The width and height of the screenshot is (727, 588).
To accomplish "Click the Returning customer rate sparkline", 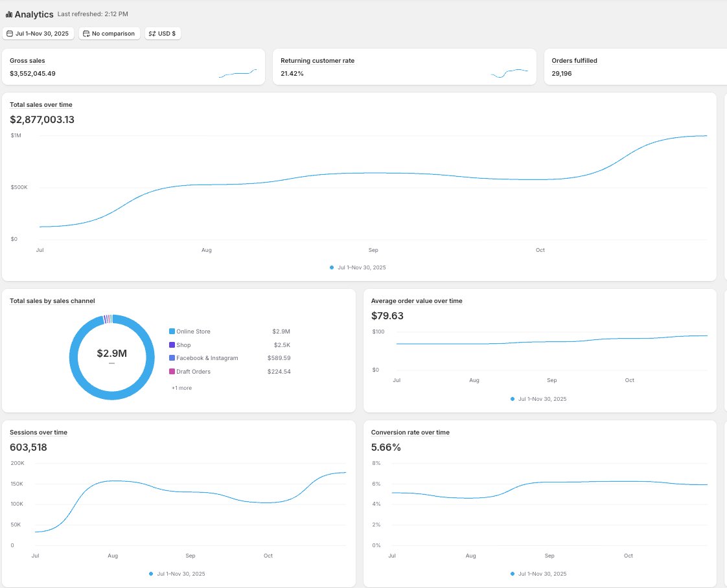I will (509, 73).
